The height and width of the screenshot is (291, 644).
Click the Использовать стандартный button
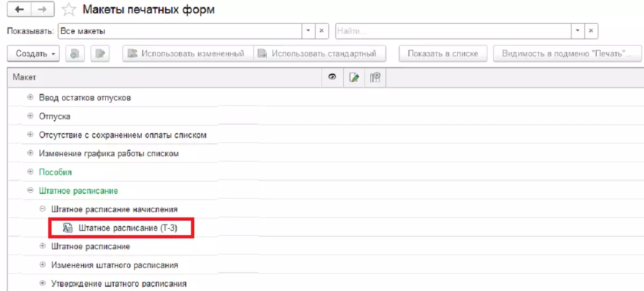click(320, 54)
